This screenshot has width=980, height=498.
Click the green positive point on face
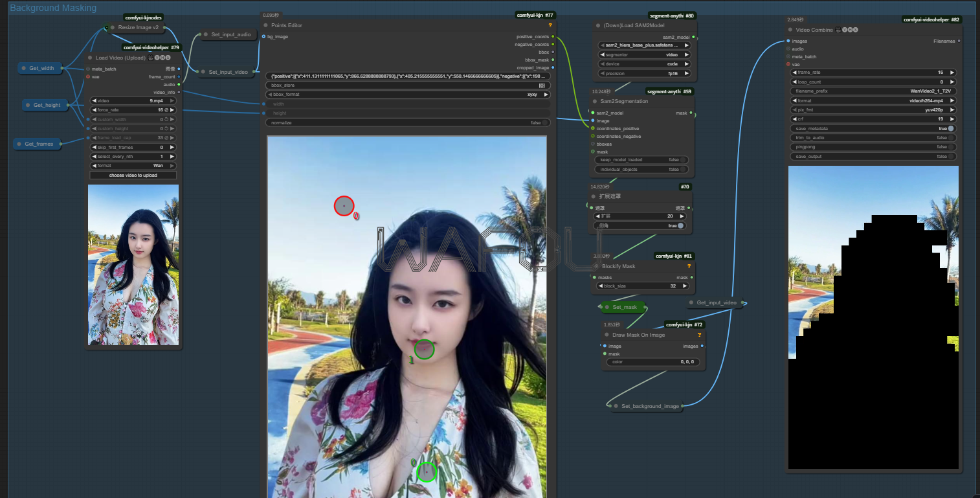(x=424, y=349)
